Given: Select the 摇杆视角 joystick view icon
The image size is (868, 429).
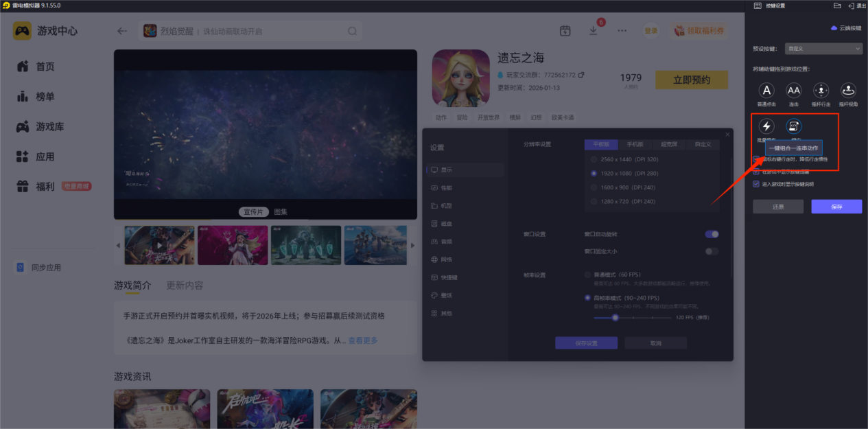Looking at the screenshot, I should pyautogui.click(x=849, y=90).
